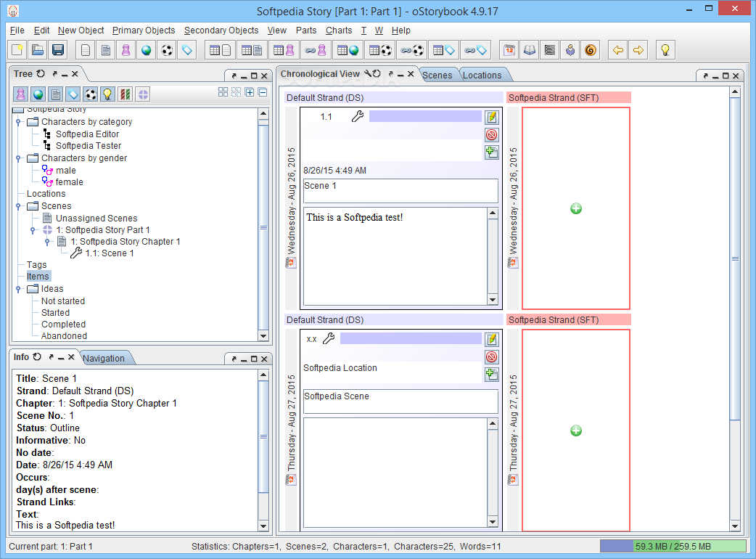Screen dimensions: 756x559
Task: Open the Primary Objects menu
Action: pyautogui.click(x=144, y=30)
